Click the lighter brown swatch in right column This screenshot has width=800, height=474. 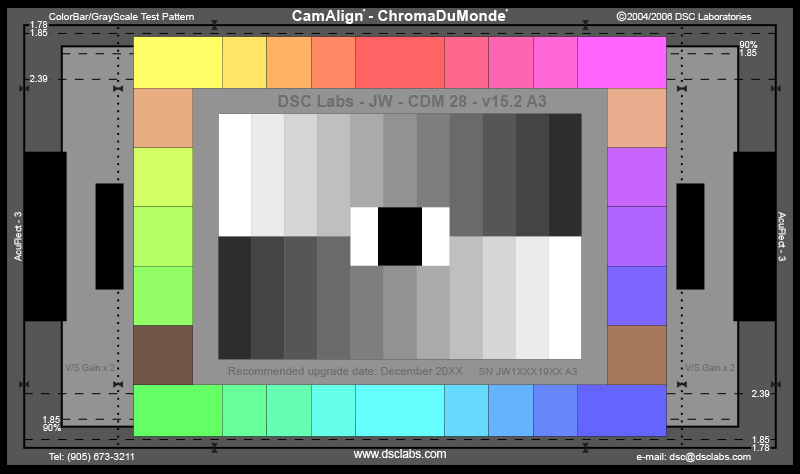[637, 355]
